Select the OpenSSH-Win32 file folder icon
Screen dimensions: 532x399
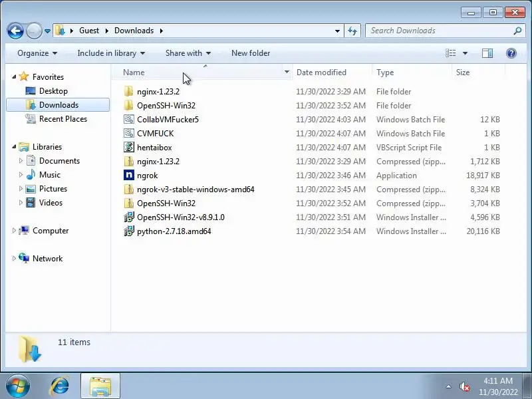pyautogui.click(x=128, y=105)
